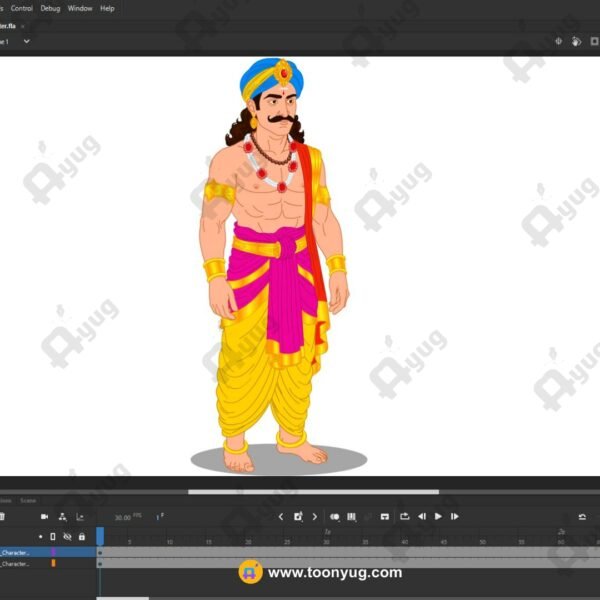This screenshot has height=600, width=600.
Task: Lock all layers with the padlock icon
Action: 82,536
